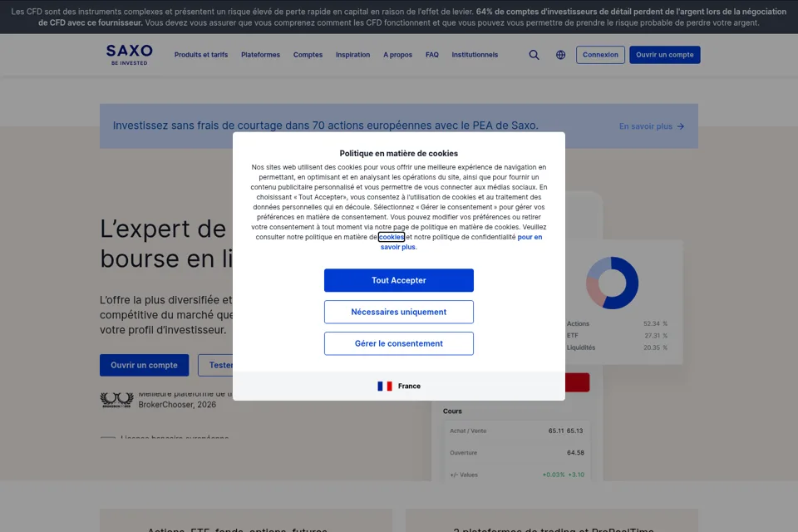Open the A propos menu
798x532 pixels.
click(397, 55)
